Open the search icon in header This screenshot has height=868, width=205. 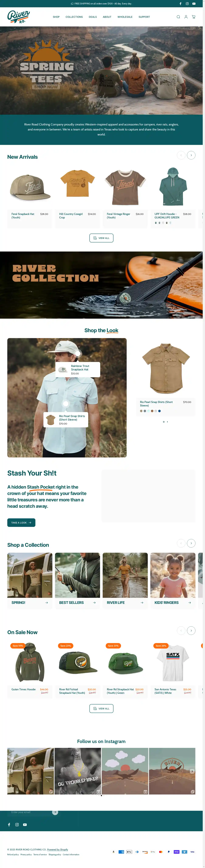click(x=178, y=17)
